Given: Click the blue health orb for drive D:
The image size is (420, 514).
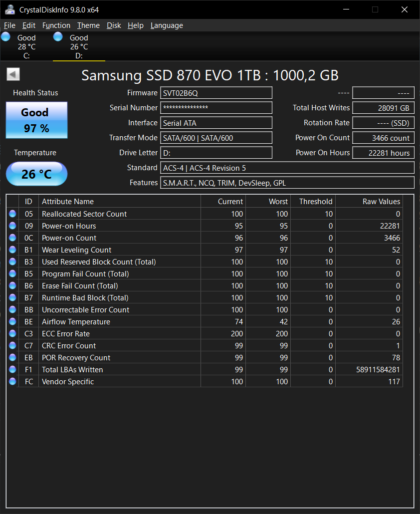Looking at the screenshot, I should pyautogui.click(x=58, y=37).
